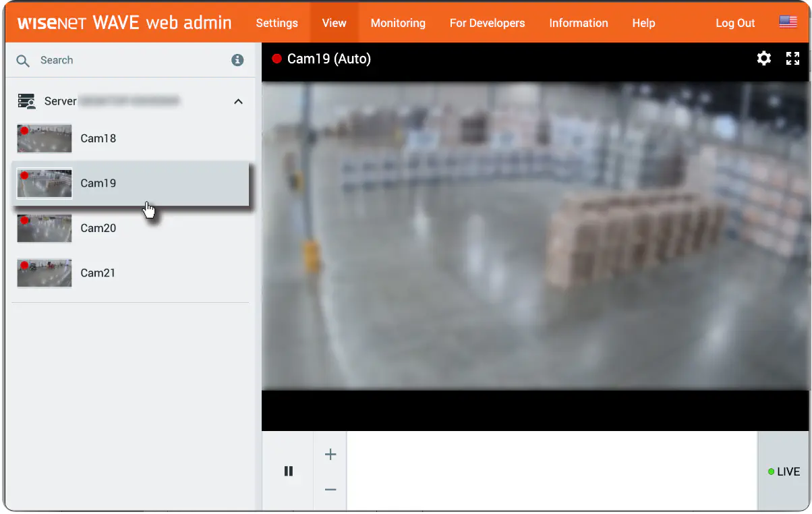Switch to LIVE mode

(784, 472)
